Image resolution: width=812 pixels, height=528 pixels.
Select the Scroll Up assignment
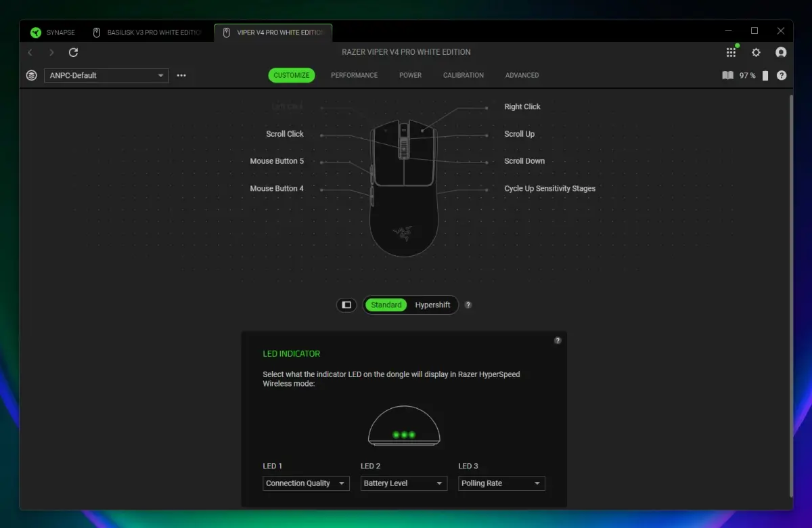[x=520, y=134]
